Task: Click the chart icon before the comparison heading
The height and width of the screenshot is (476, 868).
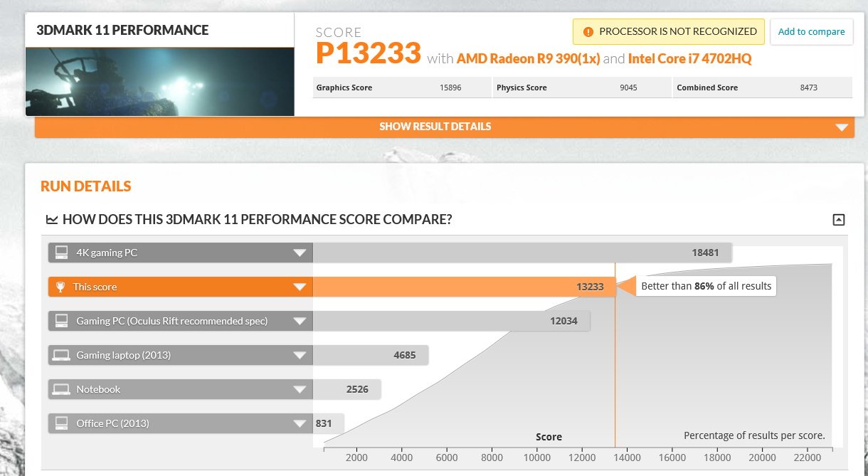Action: point(52,219)
